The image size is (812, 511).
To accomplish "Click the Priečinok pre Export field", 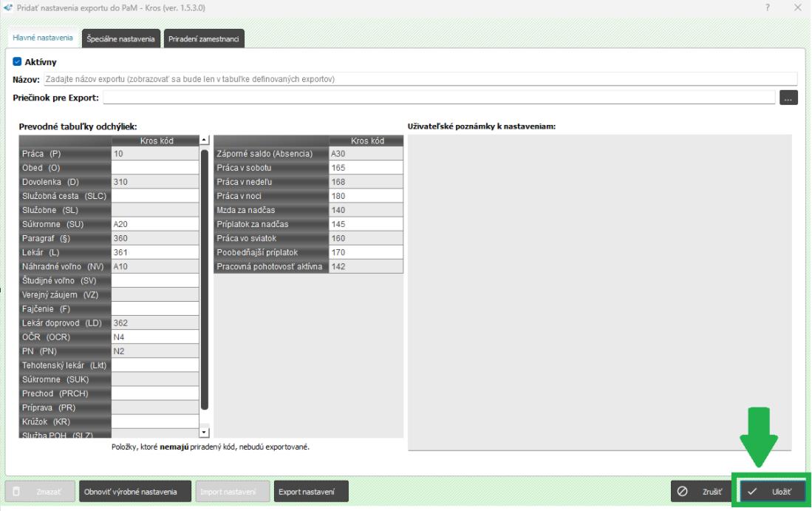I will 438,98.
